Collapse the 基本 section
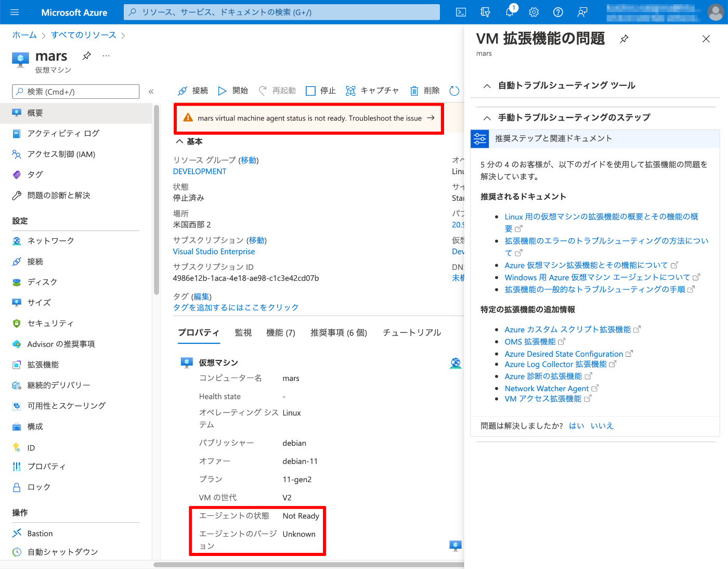Image resolution: width=728 pixels, height=569 pixels. 179,141
